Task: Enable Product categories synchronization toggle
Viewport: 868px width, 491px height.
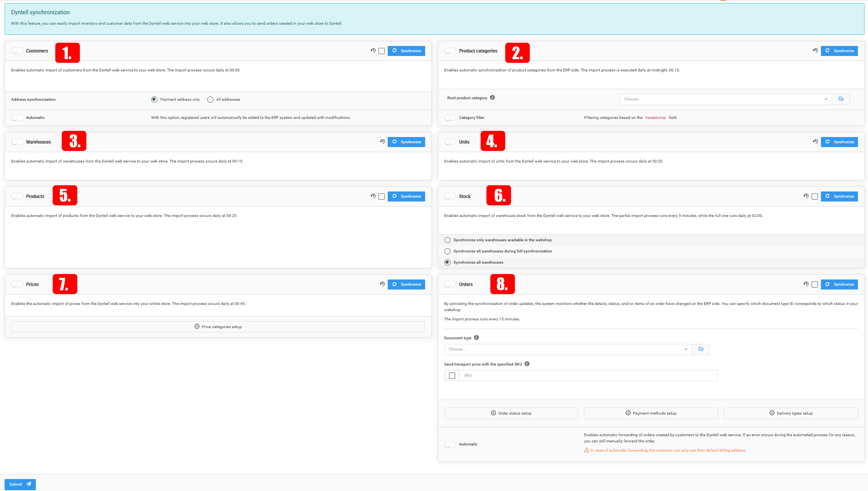Action: tap(450, 51)
